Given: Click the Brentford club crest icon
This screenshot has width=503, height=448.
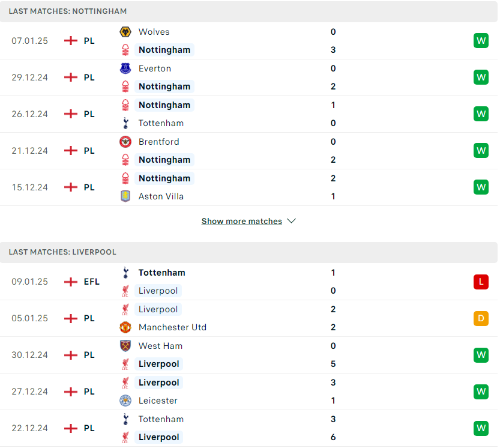Looking at the screenshot, I should [x=125, y=142].
